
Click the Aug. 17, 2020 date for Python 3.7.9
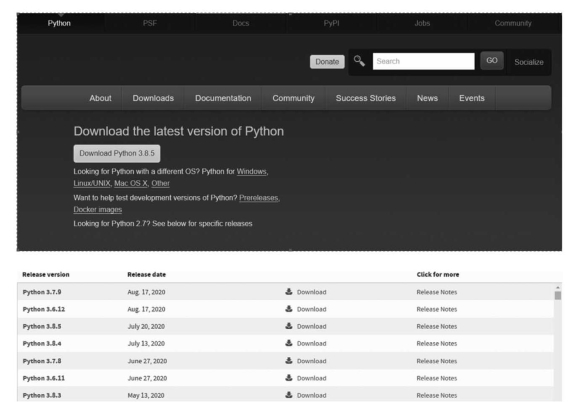(x=146, y=292)
